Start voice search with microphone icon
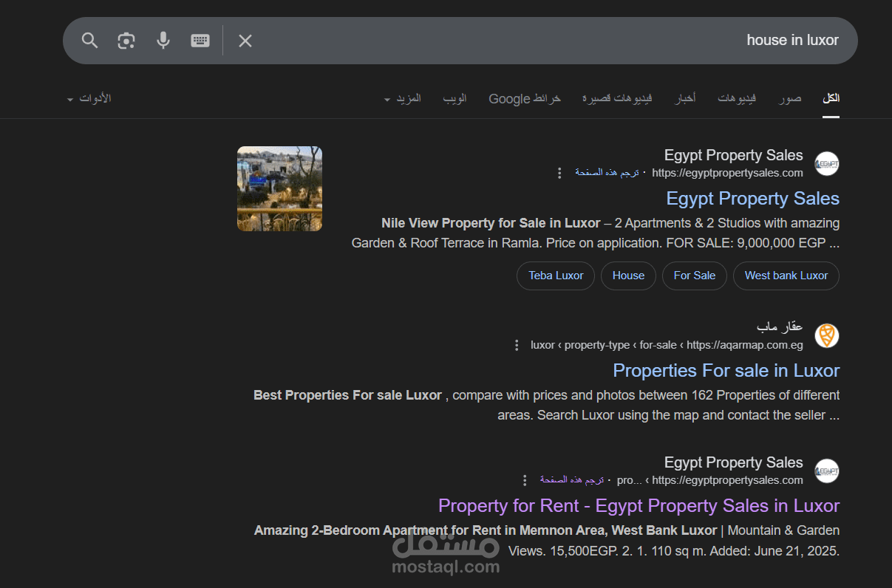This screenshot has width=892, height=588. [x=163, y=41]
